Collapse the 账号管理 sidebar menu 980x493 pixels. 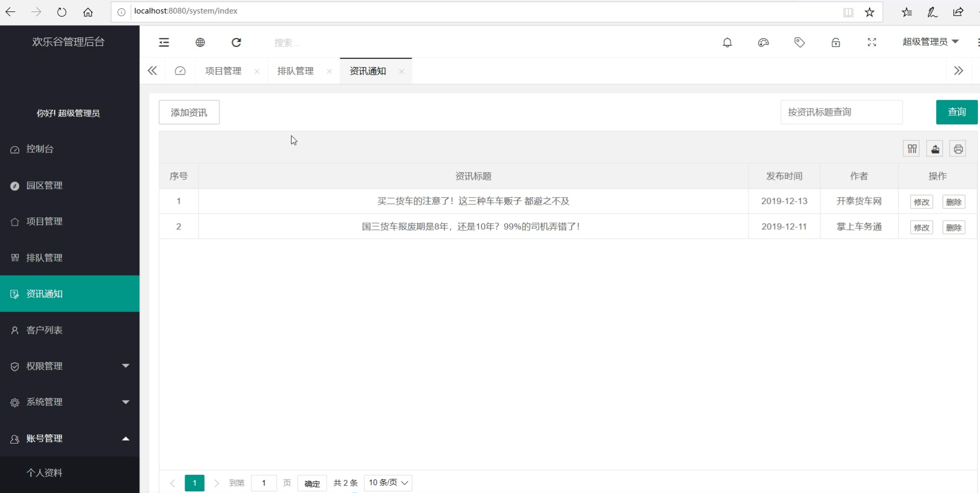(70, 438)
